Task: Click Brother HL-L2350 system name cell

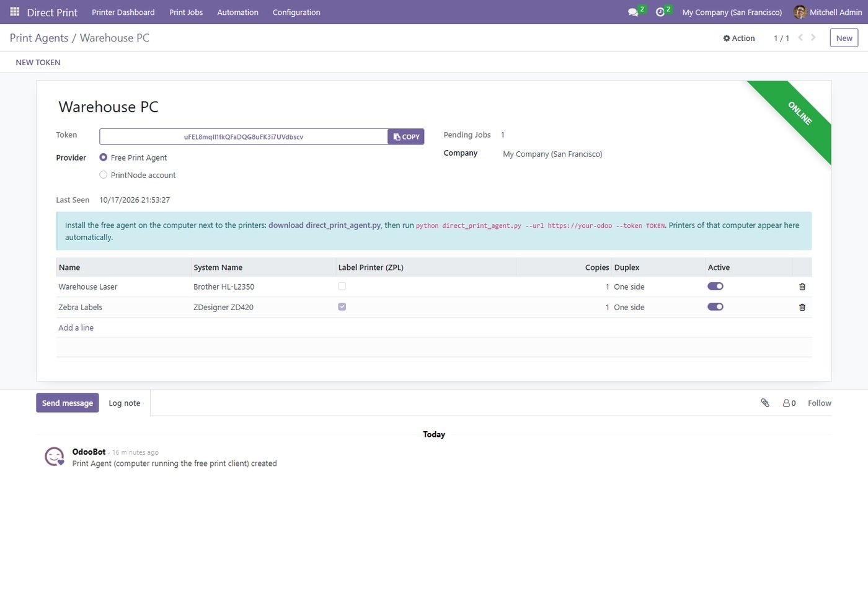Action: tap(263, 287)
